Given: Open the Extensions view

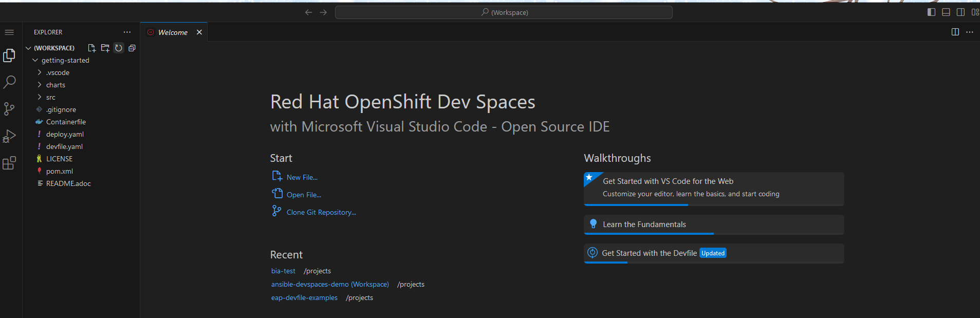Looking at the screenshot, I should pos(10,163).
